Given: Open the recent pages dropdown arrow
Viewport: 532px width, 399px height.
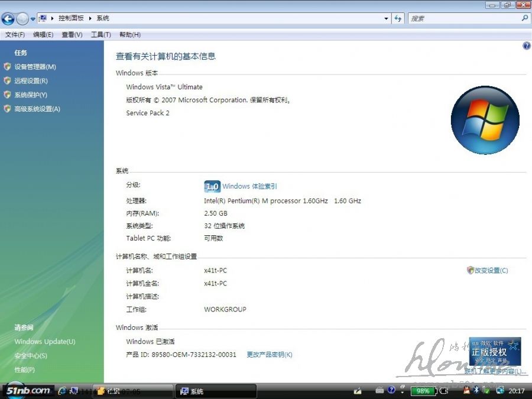Looking at the screenshot, I should (33, 19).
